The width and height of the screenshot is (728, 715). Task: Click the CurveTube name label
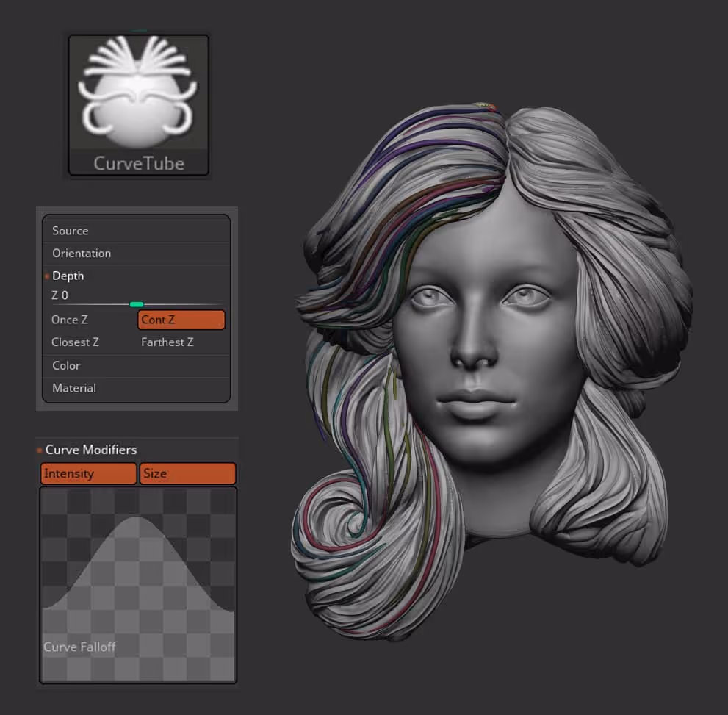click(139, 163)
